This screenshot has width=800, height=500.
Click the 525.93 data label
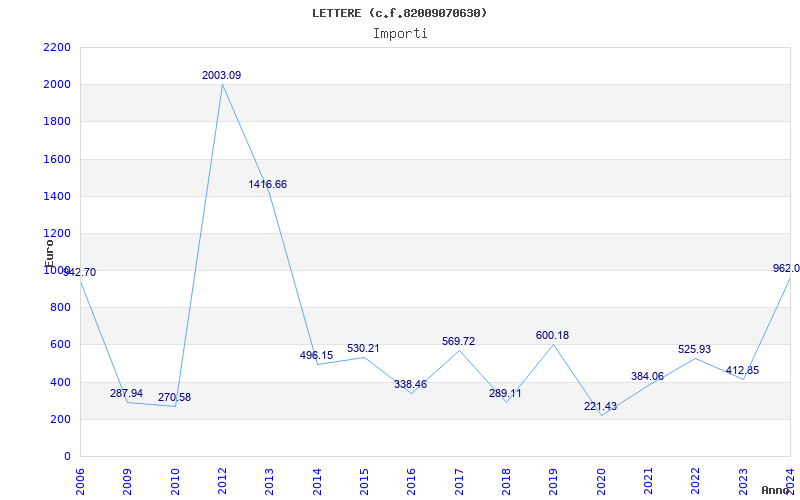click(694, 349)
